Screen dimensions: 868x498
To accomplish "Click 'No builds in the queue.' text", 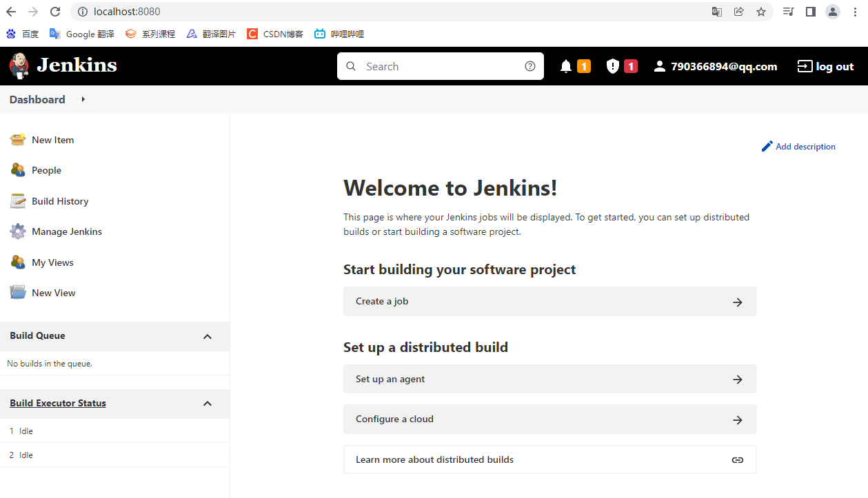I will [x=50, y=364].
